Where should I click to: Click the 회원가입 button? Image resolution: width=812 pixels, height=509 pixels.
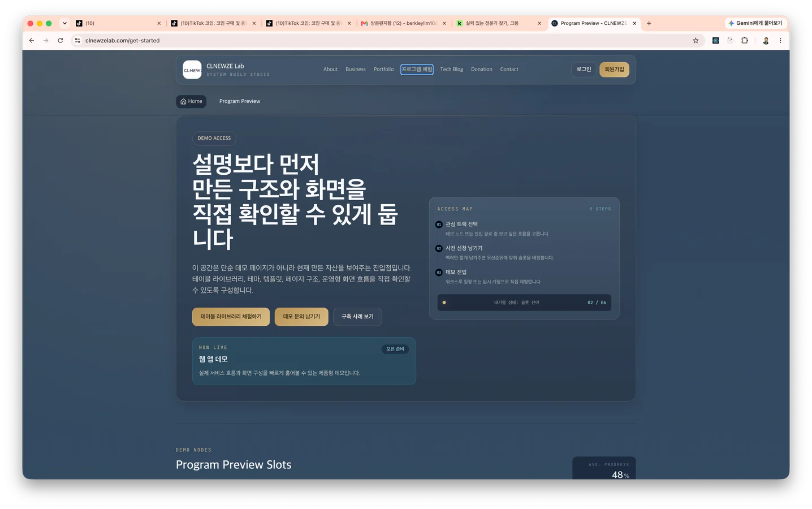coord(614,70)
